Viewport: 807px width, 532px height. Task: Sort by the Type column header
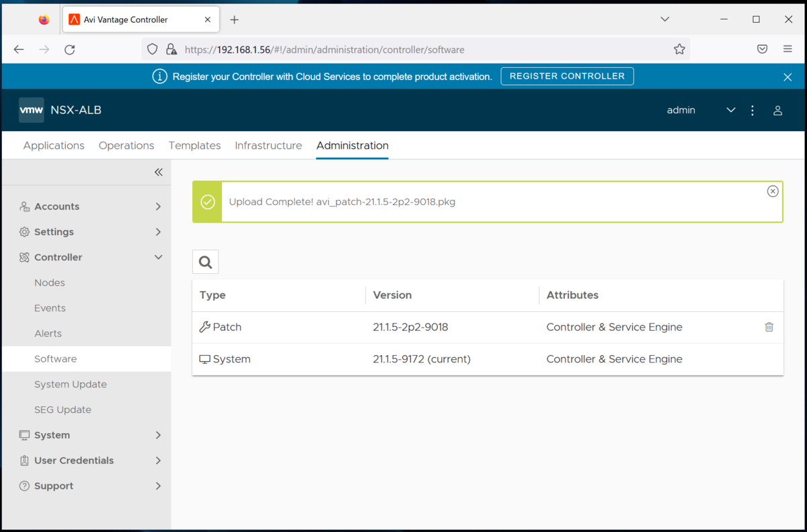[213, 295]
